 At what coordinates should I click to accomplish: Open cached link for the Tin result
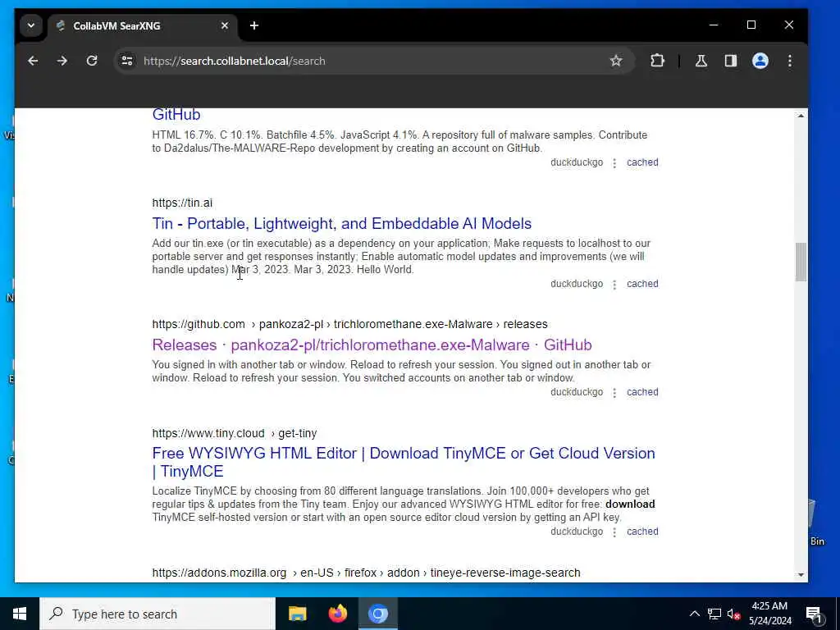tap(642, 284)
